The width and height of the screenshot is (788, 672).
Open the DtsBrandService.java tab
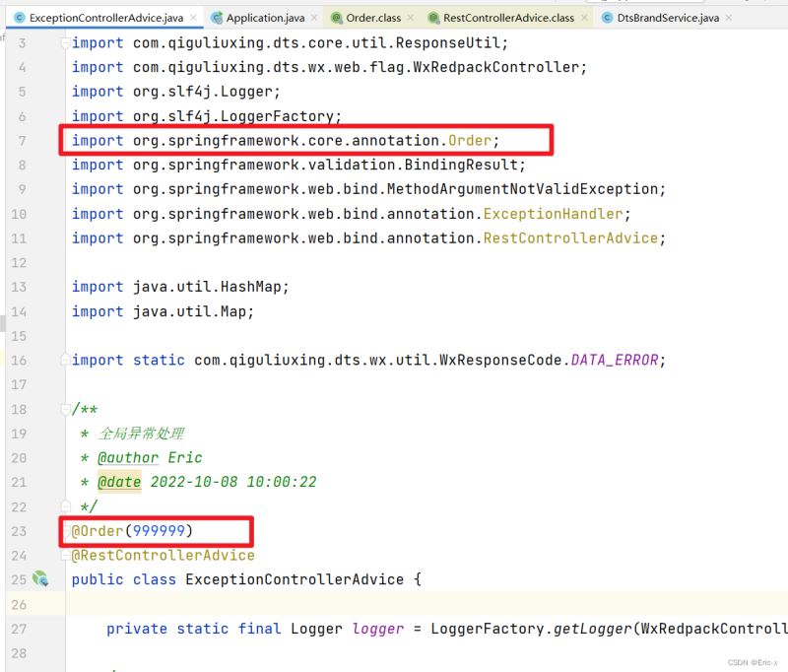tap(668, 18)
